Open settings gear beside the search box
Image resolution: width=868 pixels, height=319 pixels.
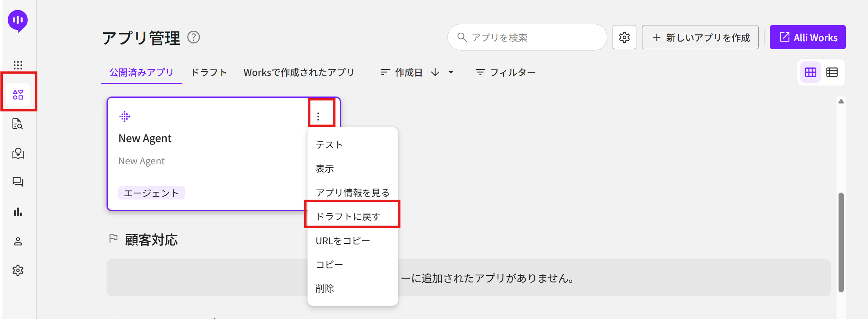624,38
